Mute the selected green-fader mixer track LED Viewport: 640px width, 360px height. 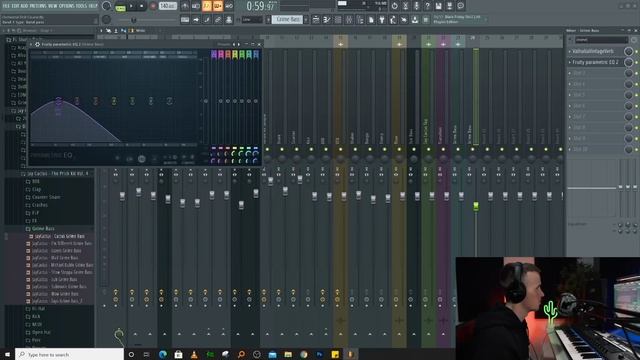(x=473, y=149)
